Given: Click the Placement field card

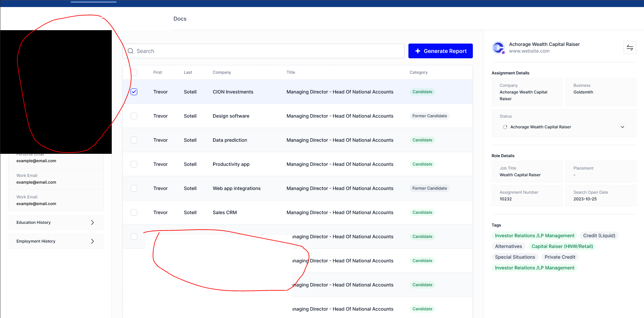Looking at the screenshot, I should click(601, 172).
